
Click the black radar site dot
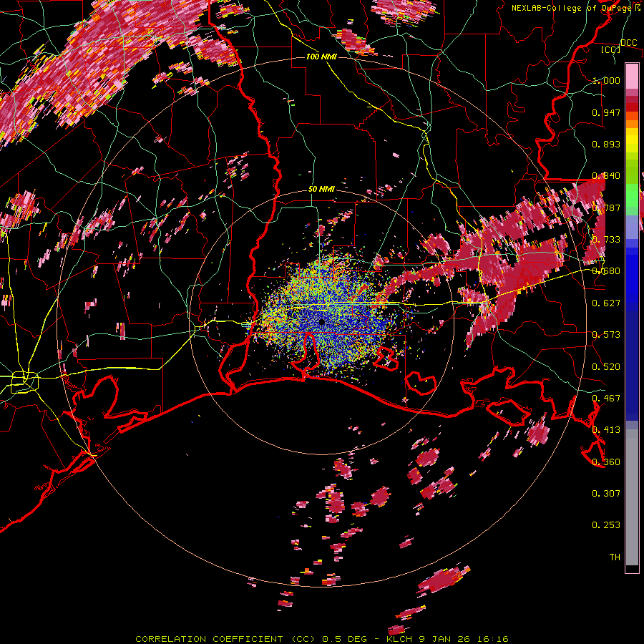[x=322, y=322]
